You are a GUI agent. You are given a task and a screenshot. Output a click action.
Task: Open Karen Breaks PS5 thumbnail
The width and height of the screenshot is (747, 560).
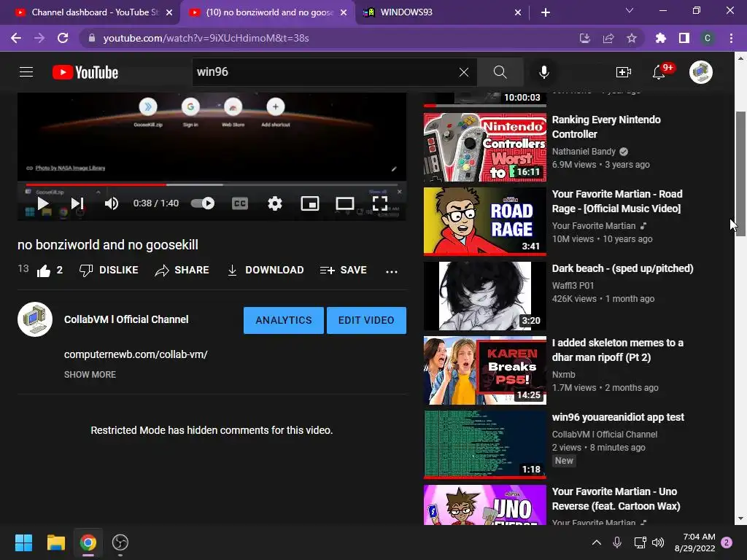click(x=485, y=370)
